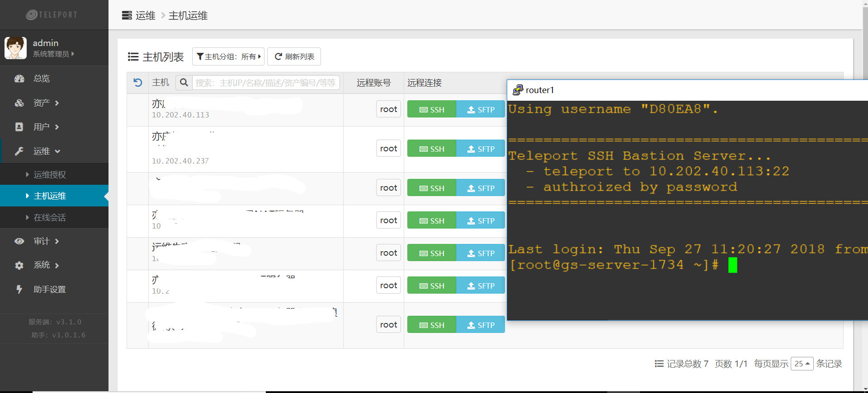Click SSH button in third host row
This screenshot has height=393, width=868.
(432, 188)
